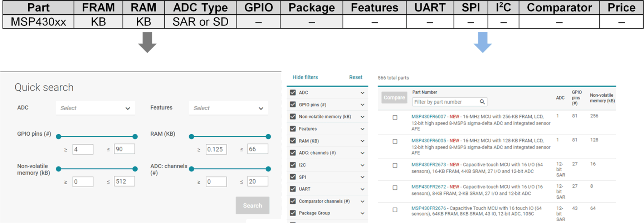The height and width of the screenshot is (223, 644).
Task: Expand the I2C filter chevron
Action: 362,165
